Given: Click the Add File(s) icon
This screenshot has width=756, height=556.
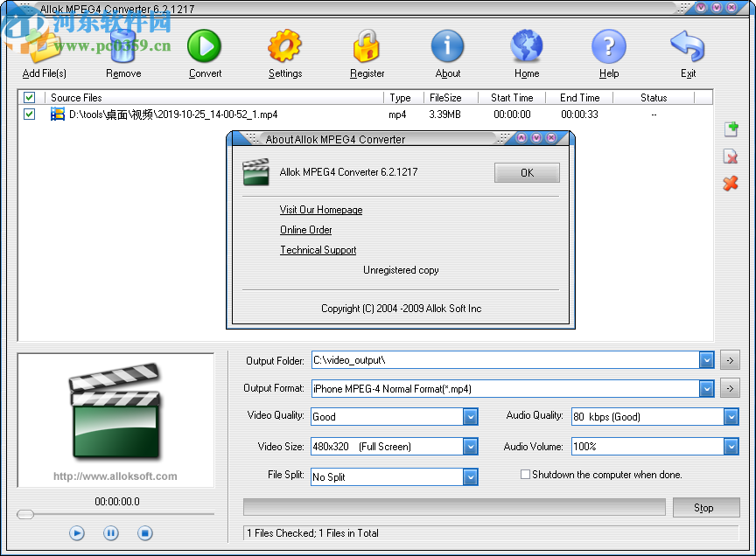Looking at the screenshot, I should point(43,45).
